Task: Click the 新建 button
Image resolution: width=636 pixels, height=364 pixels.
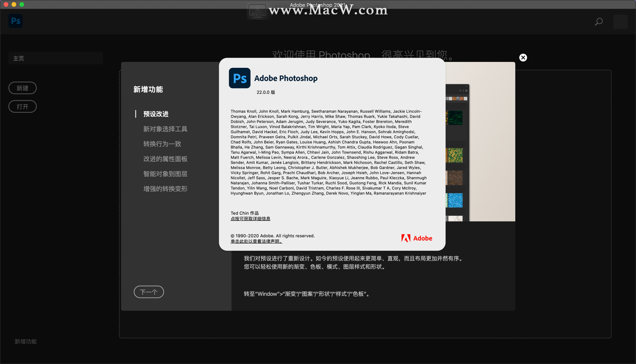Action: tap(22, 88)
